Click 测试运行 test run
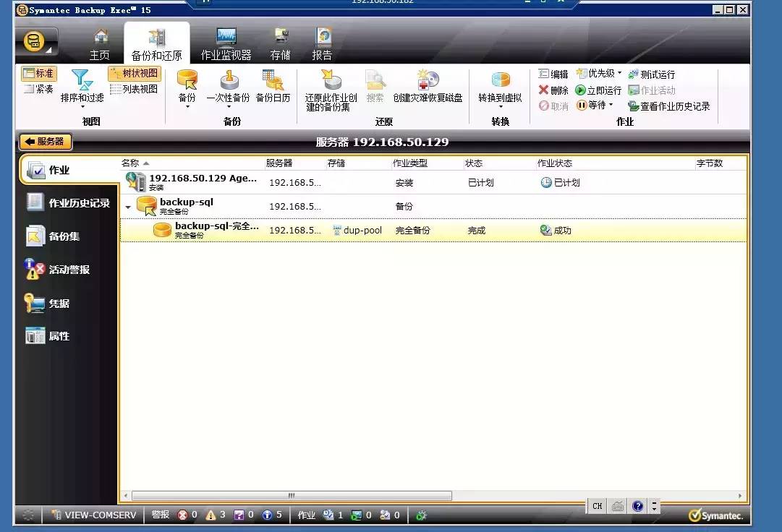Screen dimensions: 782x532 click(652, 74)
